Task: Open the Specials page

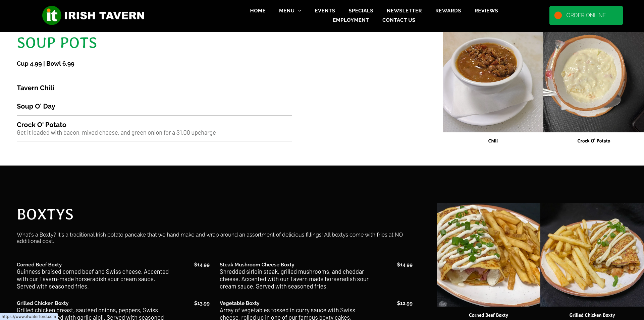Action: pos(361,11)
